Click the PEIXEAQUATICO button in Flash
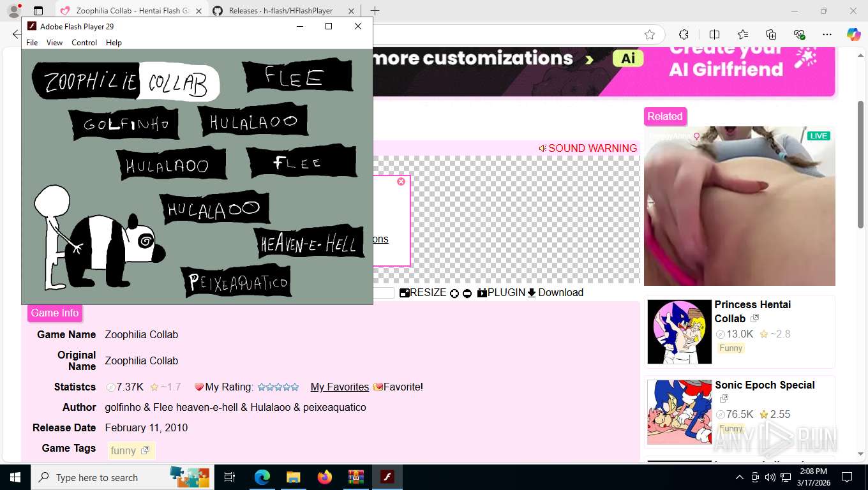Screen dimensions: 868x490 click(x=237, y=282)
